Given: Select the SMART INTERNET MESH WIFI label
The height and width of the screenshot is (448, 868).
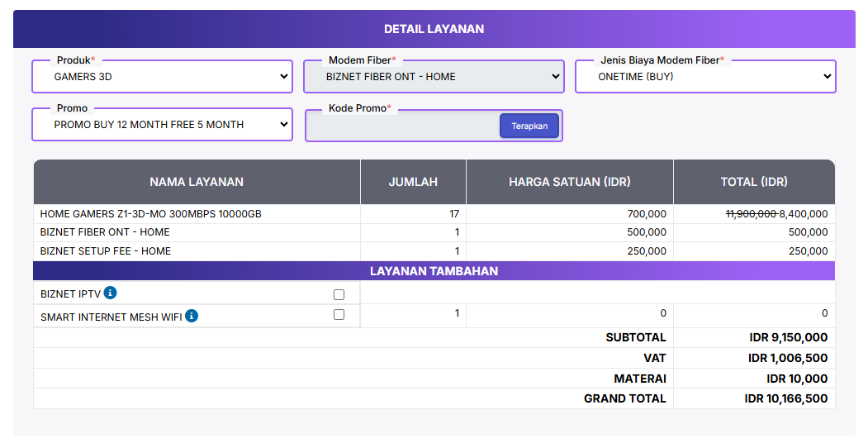Looking at the screenshot, I should (111, 317).
